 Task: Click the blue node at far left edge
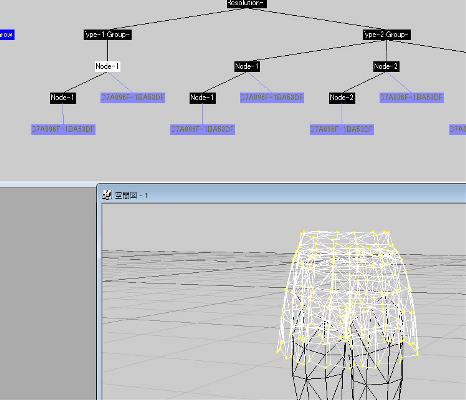7,35
